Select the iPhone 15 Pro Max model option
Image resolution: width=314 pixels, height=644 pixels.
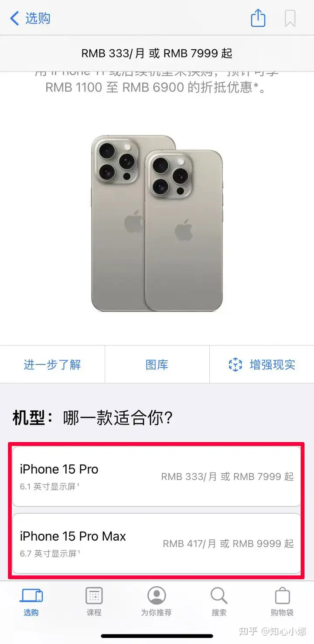(157, 543)
